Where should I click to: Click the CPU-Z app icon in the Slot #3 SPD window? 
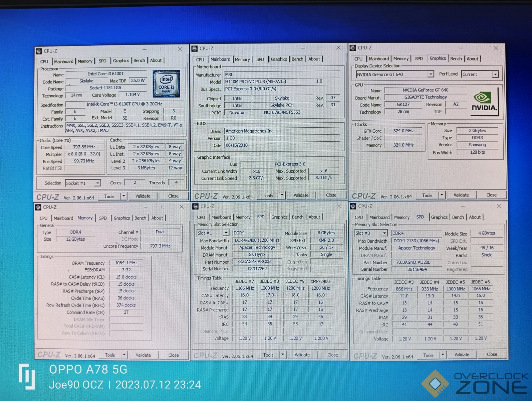[x=353, y=206]
